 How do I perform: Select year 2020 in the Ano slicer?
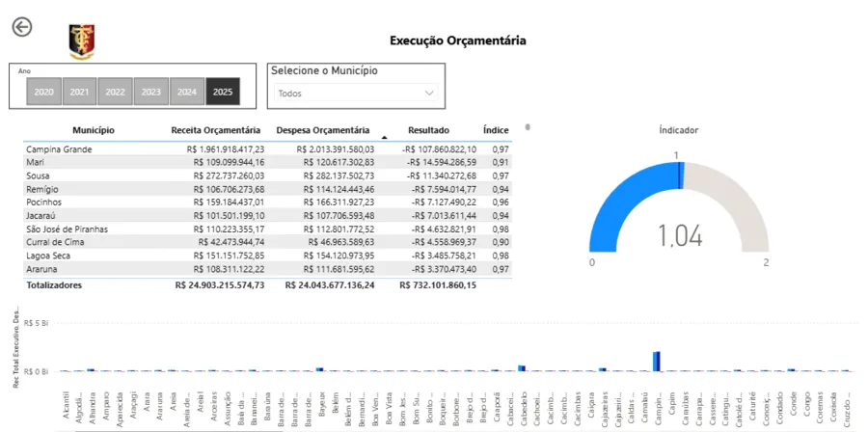pos(43,92)
